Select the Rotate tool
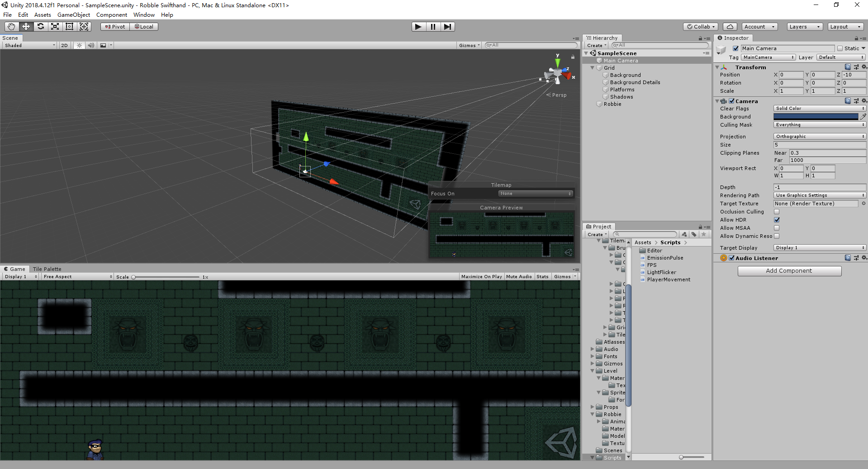The height and width of the screenshot is (469, 868). (40, 27)
